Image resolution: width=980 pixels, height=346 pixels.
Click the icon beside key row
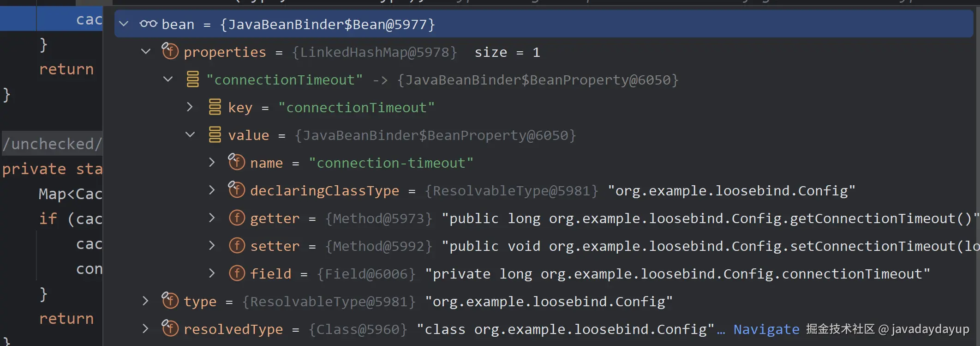[215, 107]
